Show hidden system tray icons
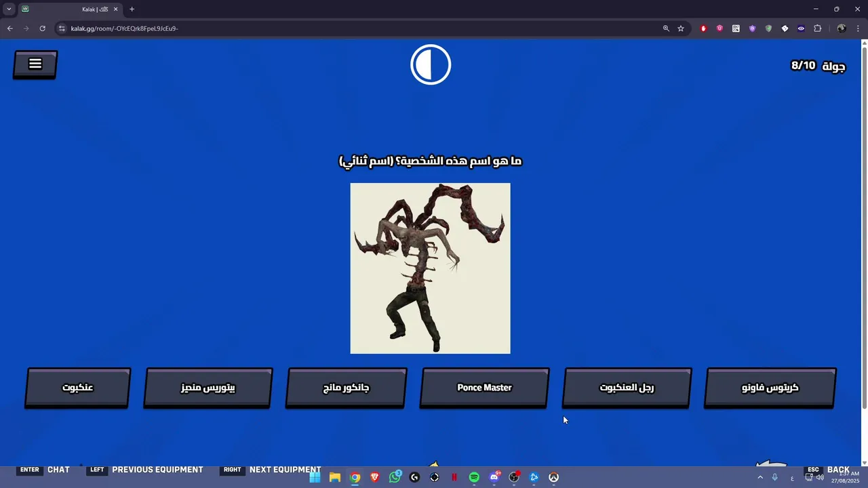 (x=760, y=477)
